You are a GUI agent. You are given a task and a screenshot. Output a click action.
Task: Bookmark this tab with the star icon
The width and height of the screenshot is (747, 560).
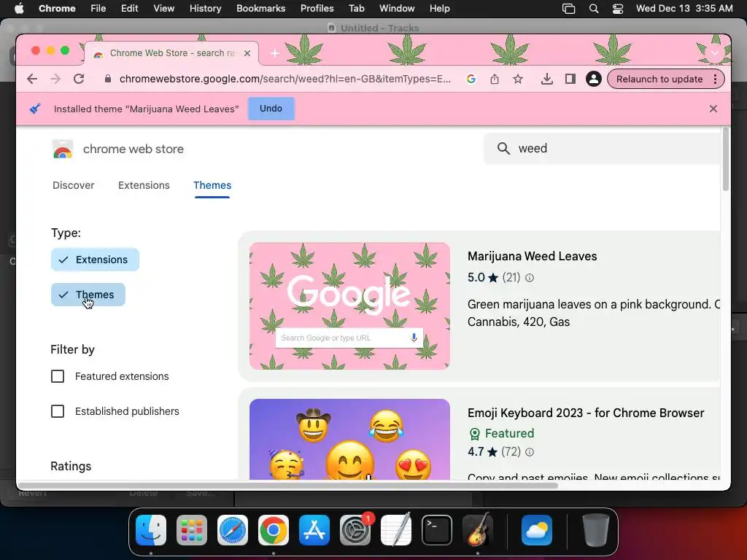(x=518, y=79)
